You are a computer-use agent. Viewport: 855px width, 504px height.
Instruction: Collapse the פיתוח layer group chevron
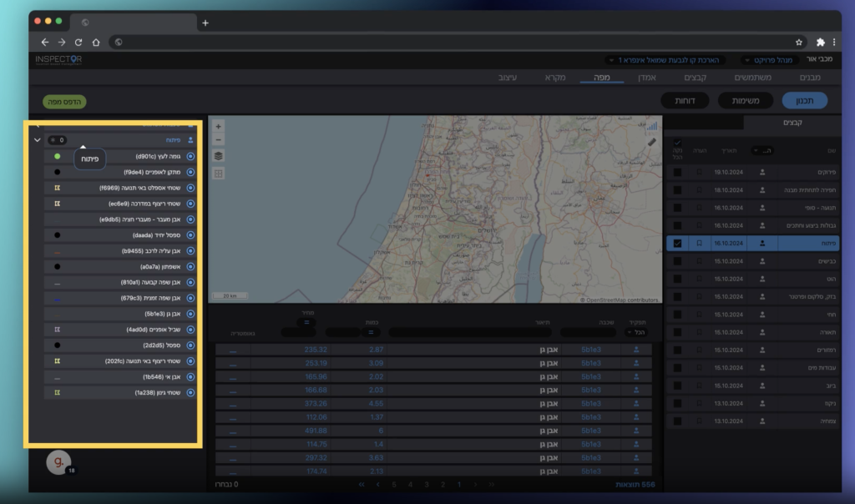[x=37, y=140]
